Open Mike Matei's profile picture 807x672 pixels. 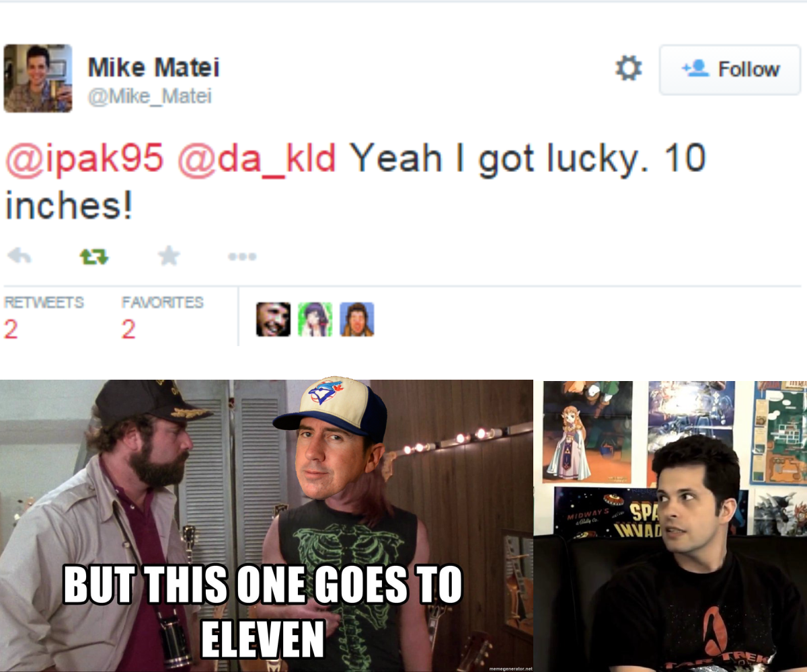coord(38,78)
